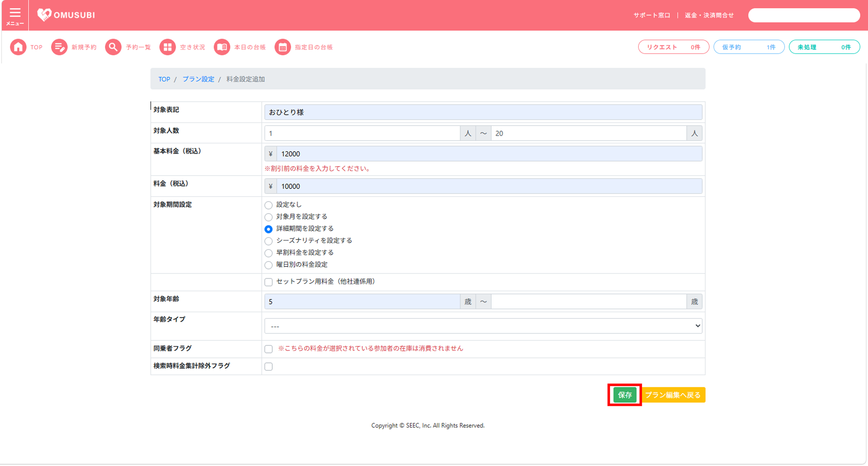Select 詳細期間を設定する radio option
868x466 pixels.
269,229
